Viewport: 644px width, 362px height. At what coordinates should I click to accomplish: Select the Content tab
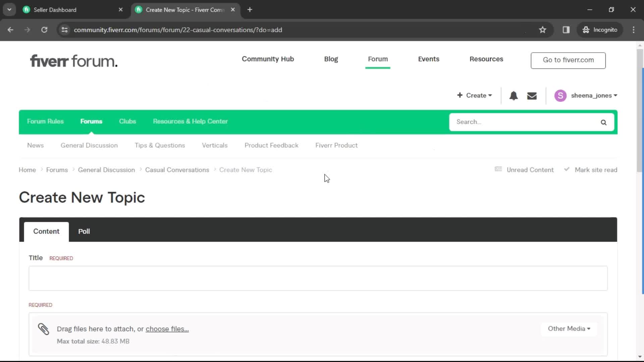coord(46,231)
